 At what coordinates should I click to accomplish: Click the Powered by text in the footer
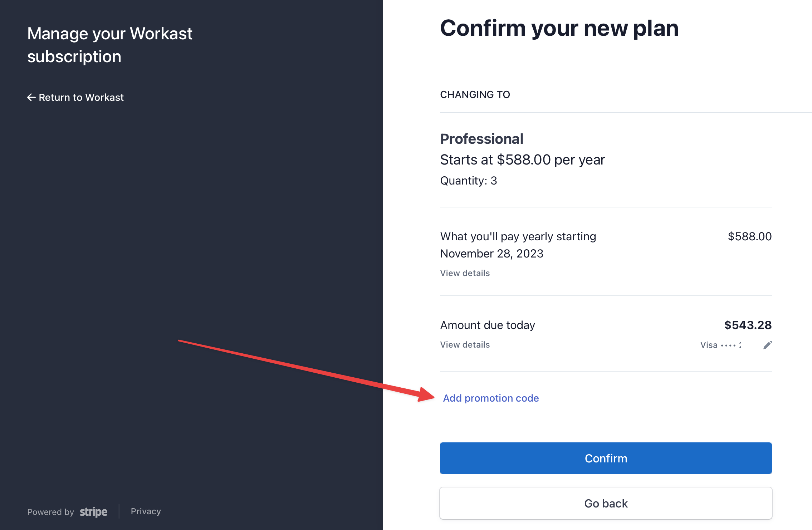pyautogui.click(x=50, y=512)
